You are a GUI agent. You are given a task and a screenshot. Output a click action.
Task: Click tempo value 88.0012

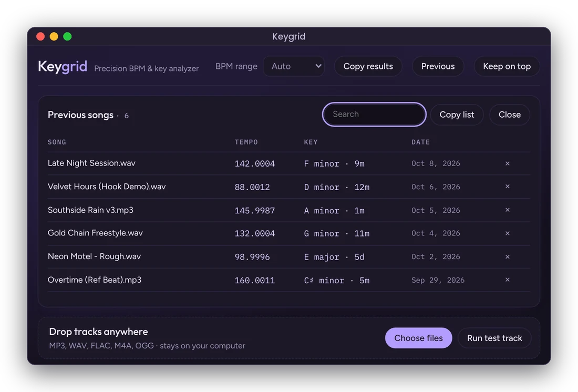252,187
